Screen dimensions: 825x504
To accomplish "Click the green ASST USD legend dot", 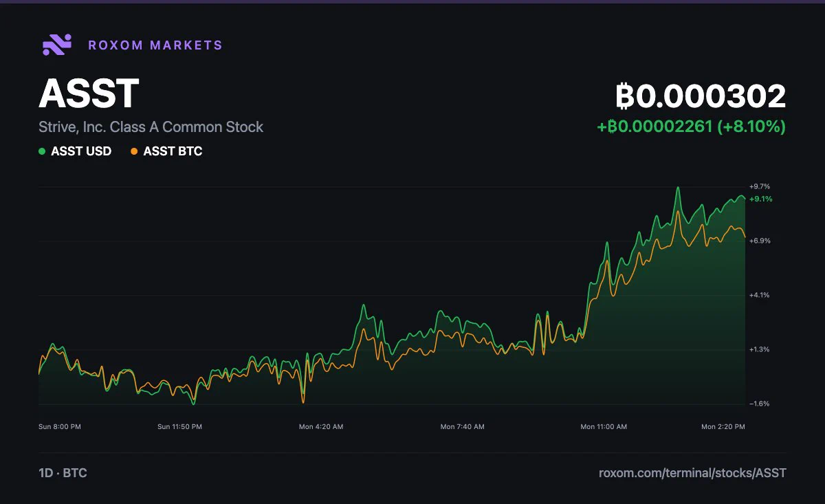I will (42, 151).
